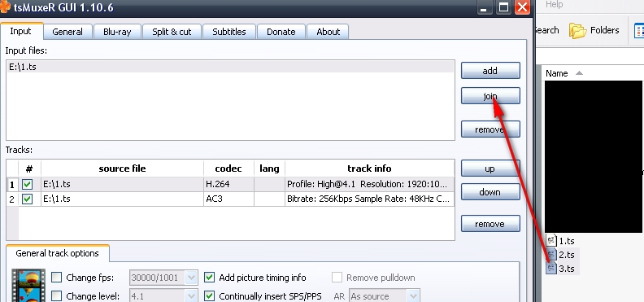This screenshot has height=302, width=644.
Task: Click the join button
Action: tap(490, 96)
